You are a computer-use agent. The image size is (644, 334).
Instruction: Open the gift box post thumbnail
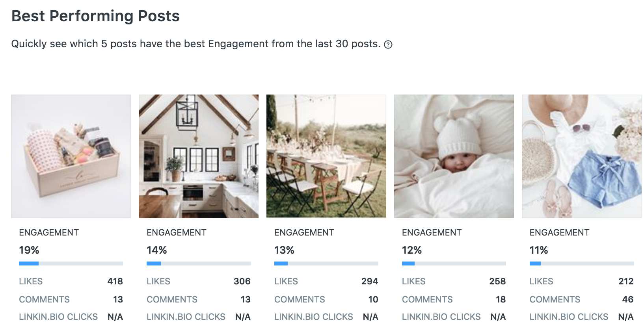[71, 156]
